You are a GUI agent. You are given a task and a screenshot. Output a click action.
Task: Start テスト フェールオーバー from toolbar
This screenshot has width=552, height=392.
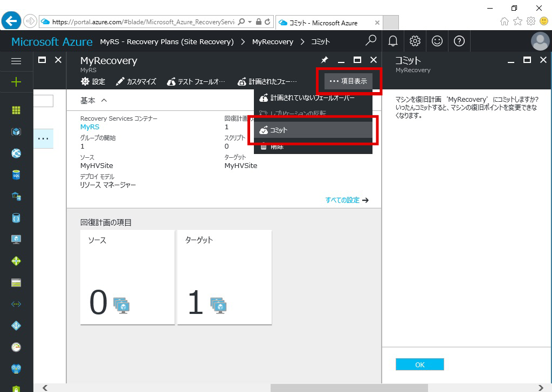196,81
